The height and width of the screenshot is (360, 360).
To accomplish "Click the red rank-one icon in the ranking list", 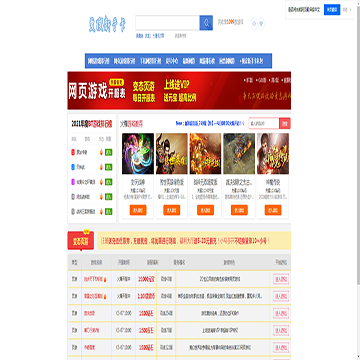I will pos(73,152).
